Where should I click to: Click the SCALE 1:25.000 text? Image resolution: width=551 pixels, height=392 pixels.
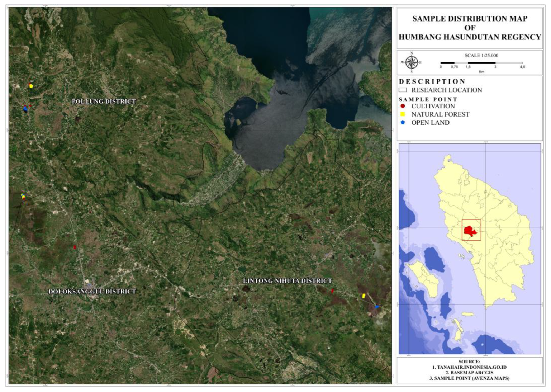pyautogui.click(x=481, y=55)
